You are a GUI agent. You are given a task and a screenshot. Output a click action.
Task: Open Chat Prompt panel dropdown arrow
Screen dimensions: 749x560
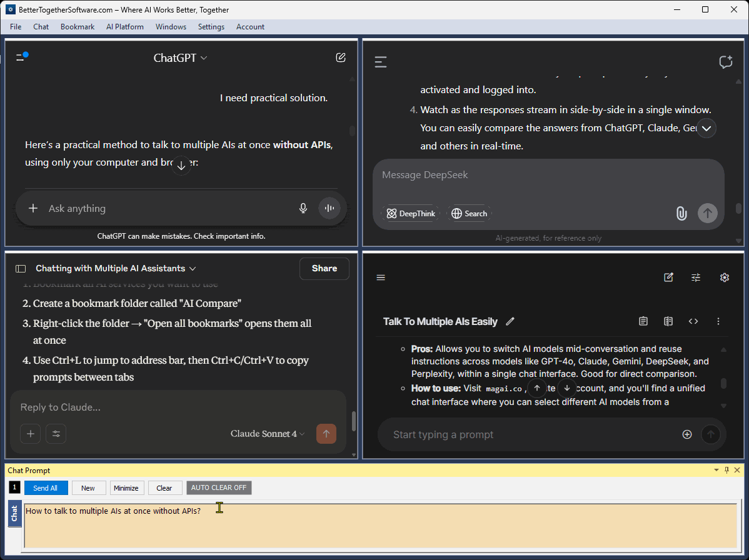click(716, 470)
